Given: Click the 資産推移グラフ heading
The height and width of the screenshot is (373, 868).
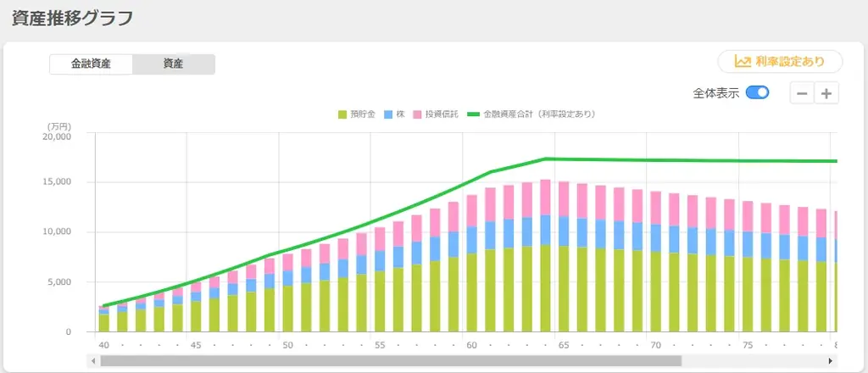Looking at the screenshot, I should click(73, 18).
